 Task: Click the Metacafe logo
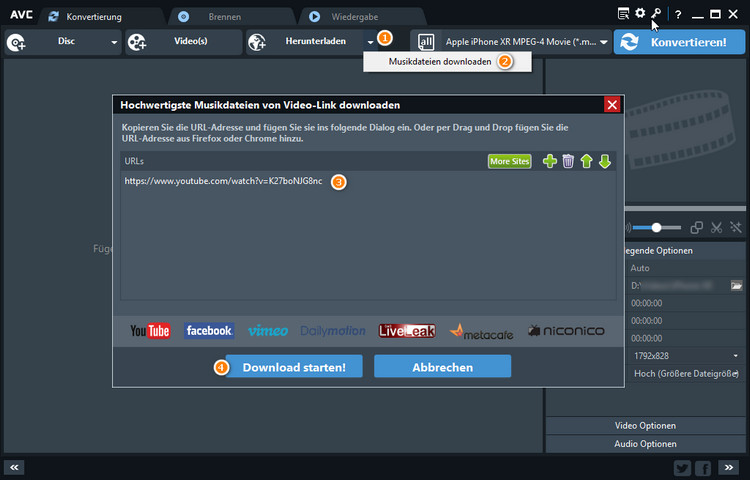click(481, 332)
